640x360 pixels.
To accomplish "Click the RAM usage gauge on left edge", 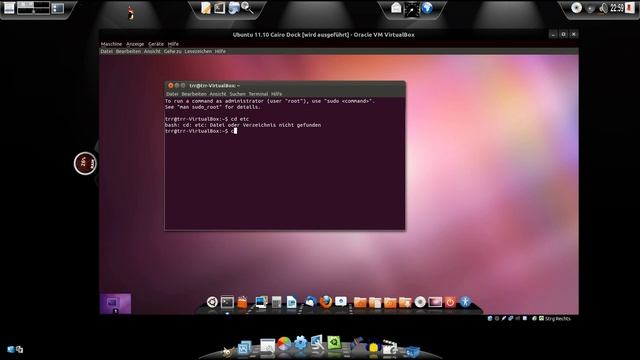I will (x=85, y=163).
